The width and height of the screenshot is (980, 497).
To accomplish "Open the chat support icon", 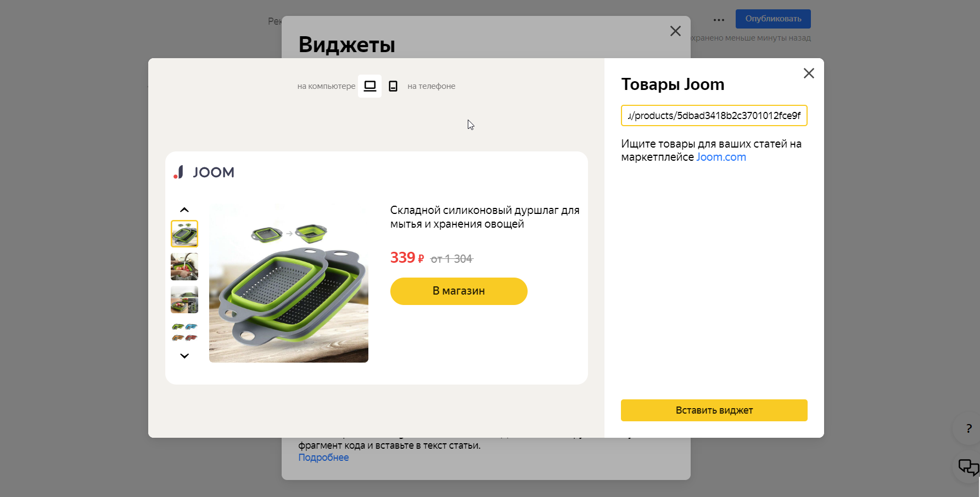I will click(x=968, y=467).
